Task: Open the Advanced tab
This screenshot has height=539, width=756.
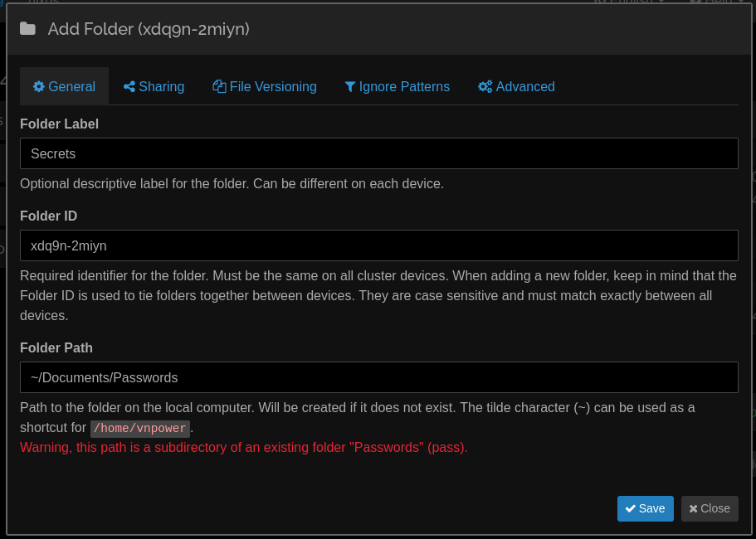Action: pos(516,87)
